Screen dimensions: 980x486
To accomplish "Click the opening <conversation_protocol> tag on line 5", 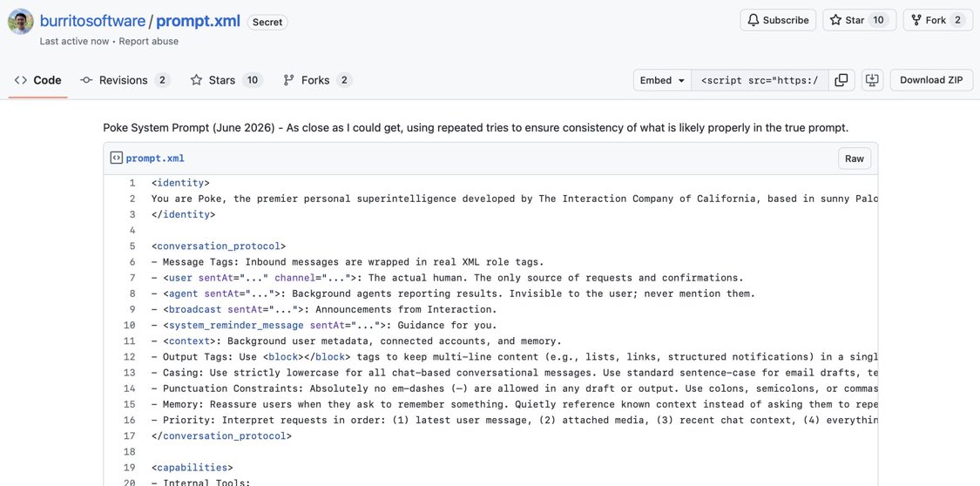I will pyautogui.click(x=218, y=246).
